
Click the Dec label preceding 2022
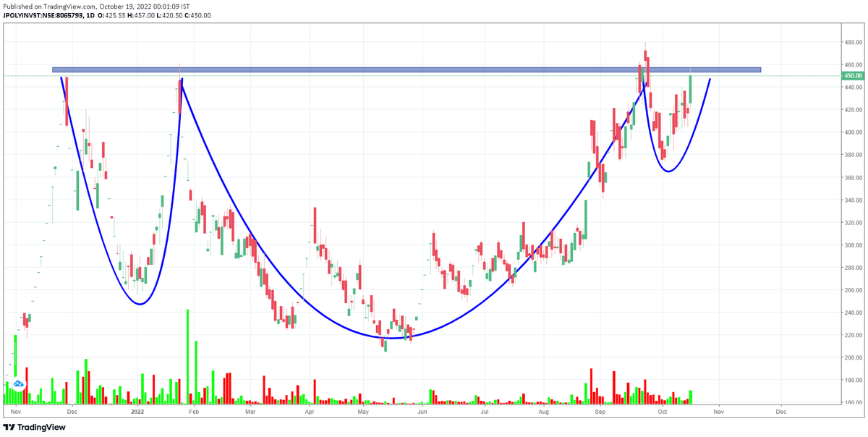point(72,411)
